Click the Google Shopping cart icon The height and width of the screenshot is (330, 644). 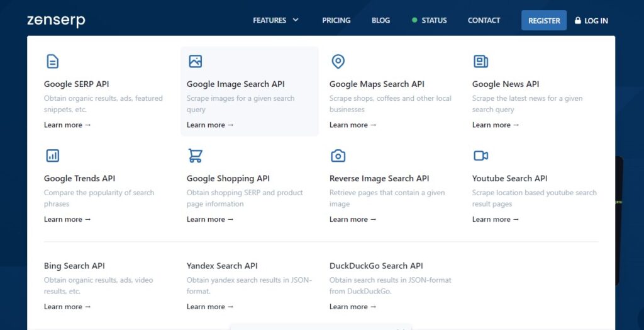tap(195, 156)
